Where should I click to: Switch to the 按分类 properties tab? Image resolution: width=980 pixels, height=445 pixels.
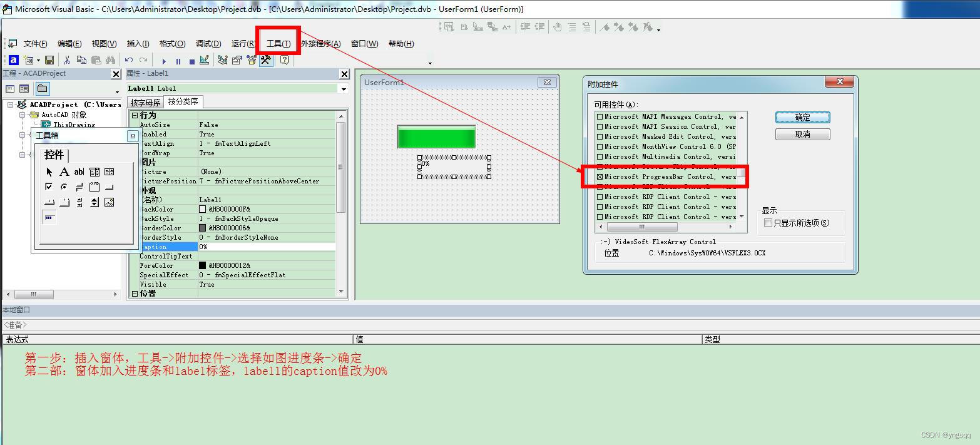(183, 101)
